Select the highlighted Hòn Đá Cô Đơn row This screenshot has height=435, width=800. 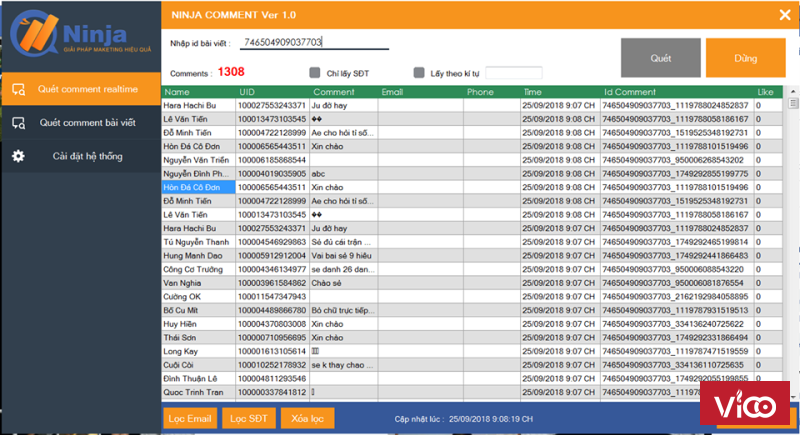pos(472,187)
